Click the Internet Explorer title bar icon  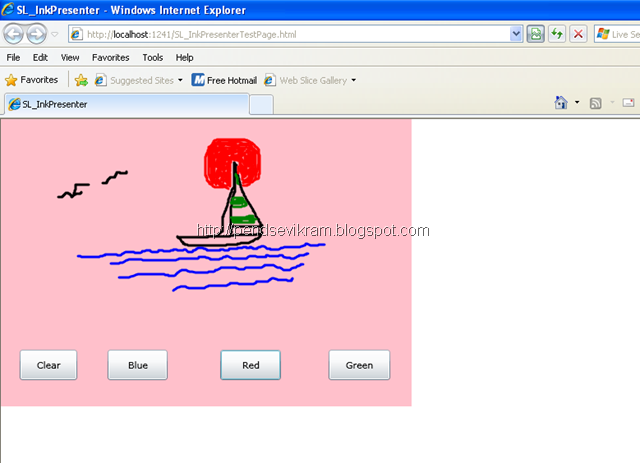tap(8, 9)
